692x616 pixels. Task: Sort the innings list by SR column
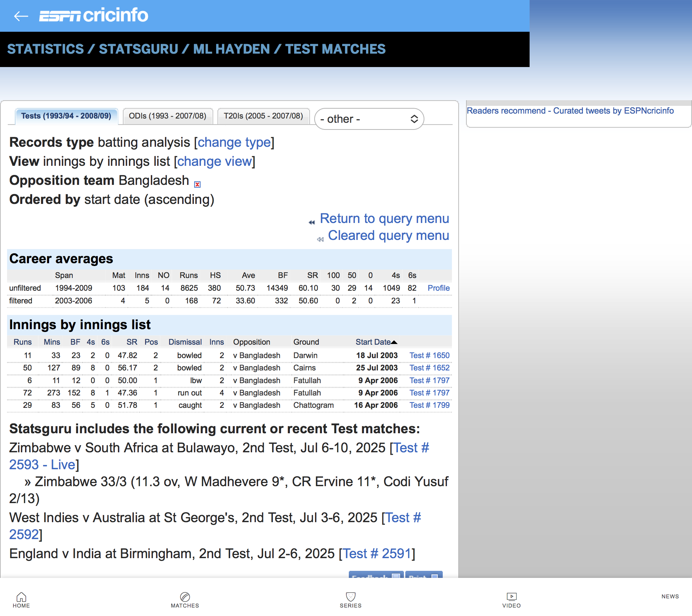[x=132, y=342]
